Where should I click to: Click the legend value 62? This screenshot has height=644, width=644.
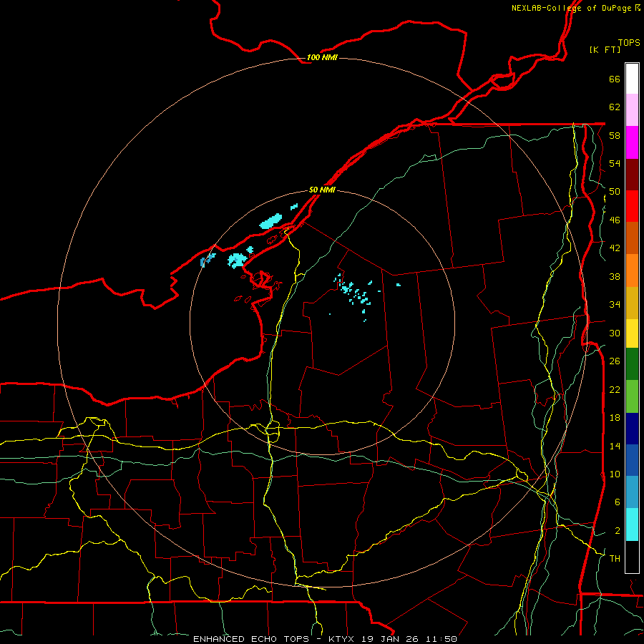tap(615, 107)
